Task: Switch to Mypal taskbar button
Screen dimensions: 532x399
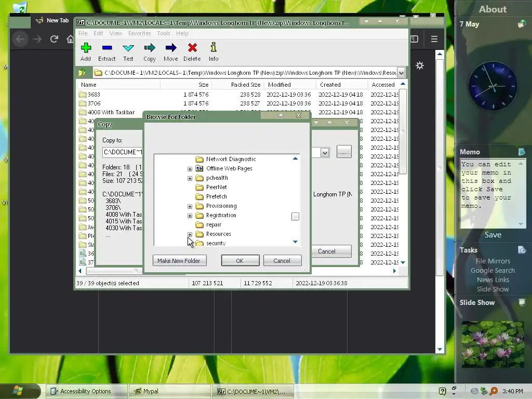Action: (170, 391)
